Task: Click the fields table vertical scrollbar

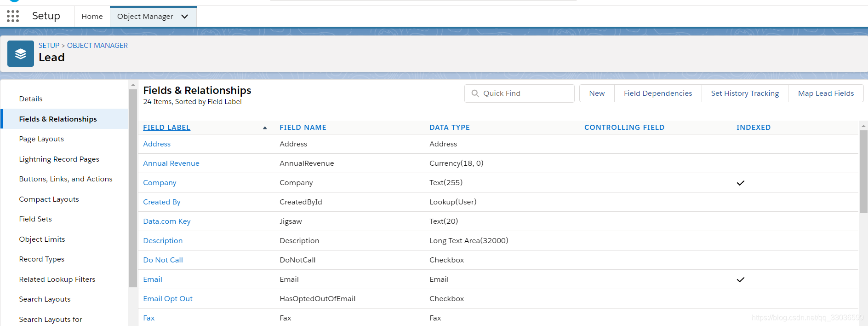Action: click(x=863, y=172)
